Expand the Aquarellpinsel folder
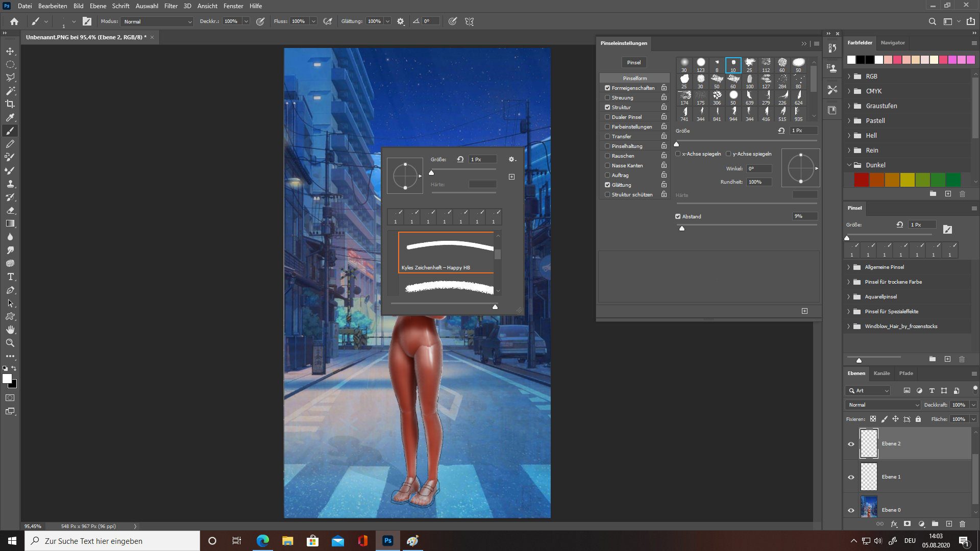Screen dimensions: 980x551 (x=849, y=297)
